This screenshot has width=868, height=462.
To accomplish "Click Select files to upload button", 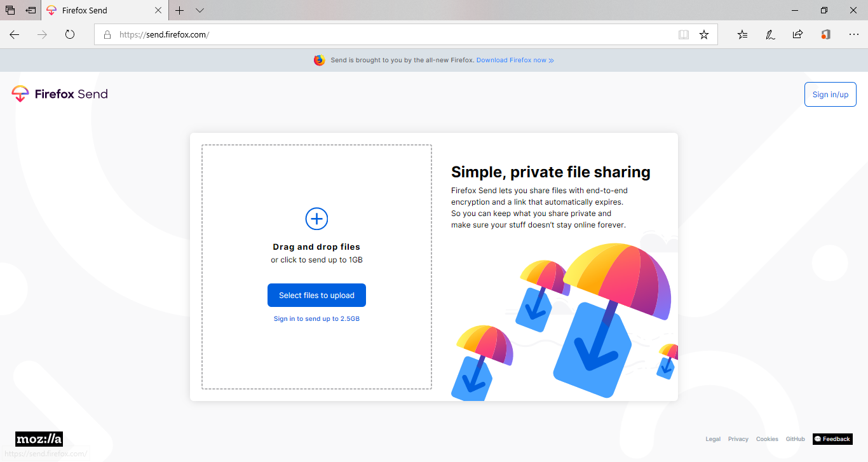I will (316, 296).
